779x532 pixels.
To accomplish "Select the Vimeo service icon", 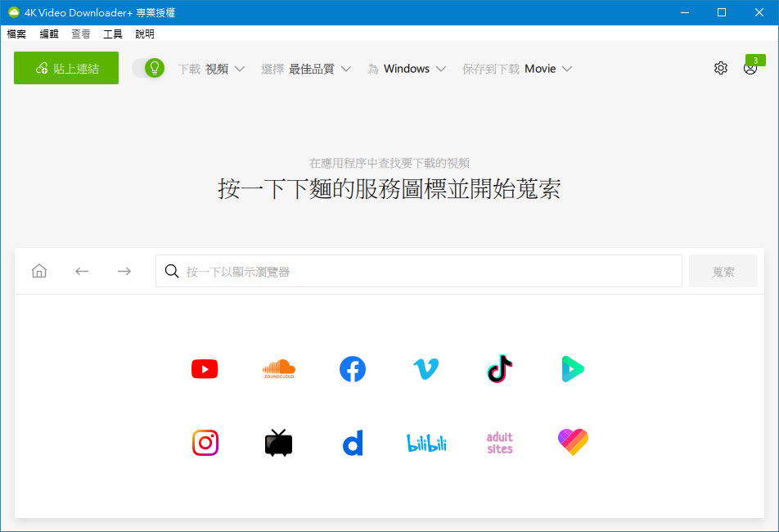I will point(426,368).
